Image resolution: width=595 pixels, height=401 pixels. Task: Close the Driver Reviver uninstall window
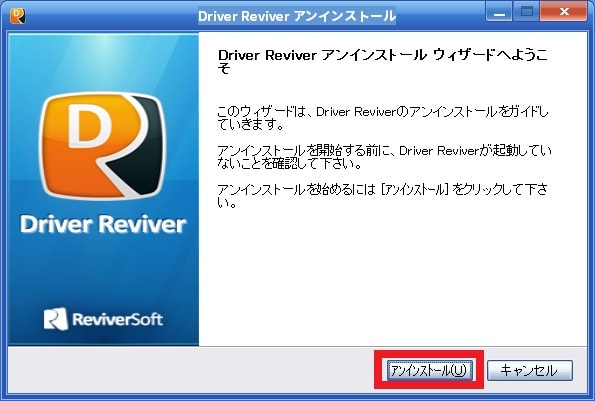pyautogui.click(x=564, y=12)
